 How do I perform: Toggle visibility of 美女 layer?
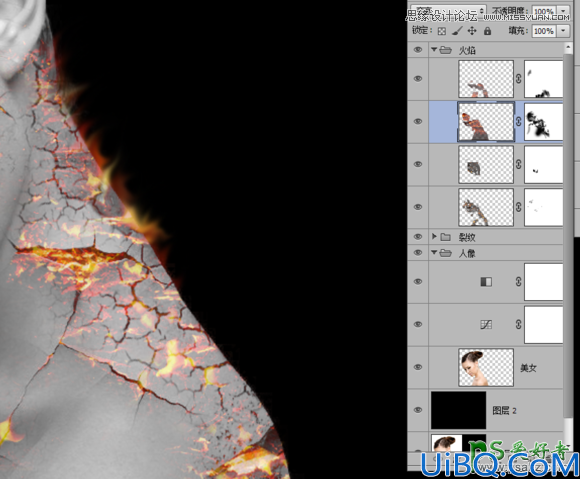tap(418, 367)
